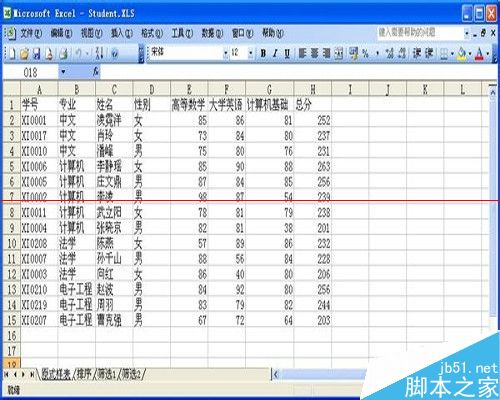Click the Help question mark toolbar icon
Viewport: 500px width, 400px height.
[115, 53]
